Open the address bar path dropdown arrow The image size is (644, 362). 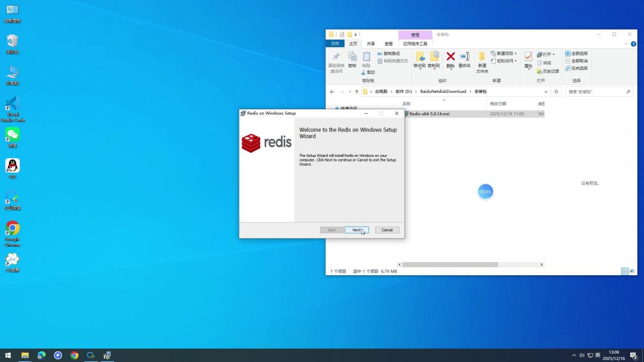click(x=546, y=91)
